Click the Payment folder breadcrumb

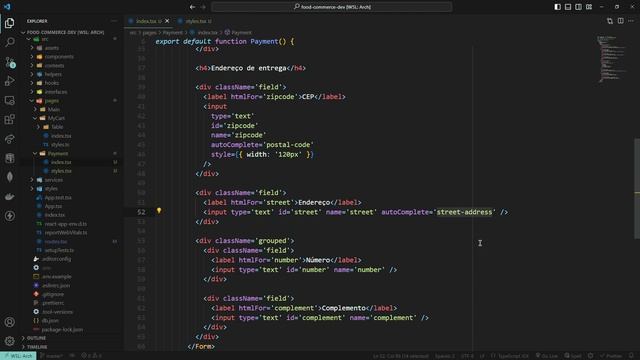coord(173,32)
